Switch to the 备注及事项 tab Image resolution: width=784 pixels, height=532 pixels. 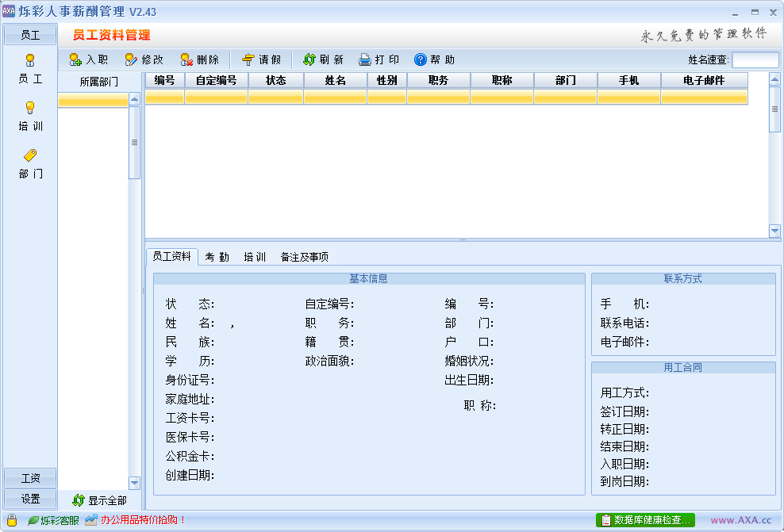click(305, 257)
